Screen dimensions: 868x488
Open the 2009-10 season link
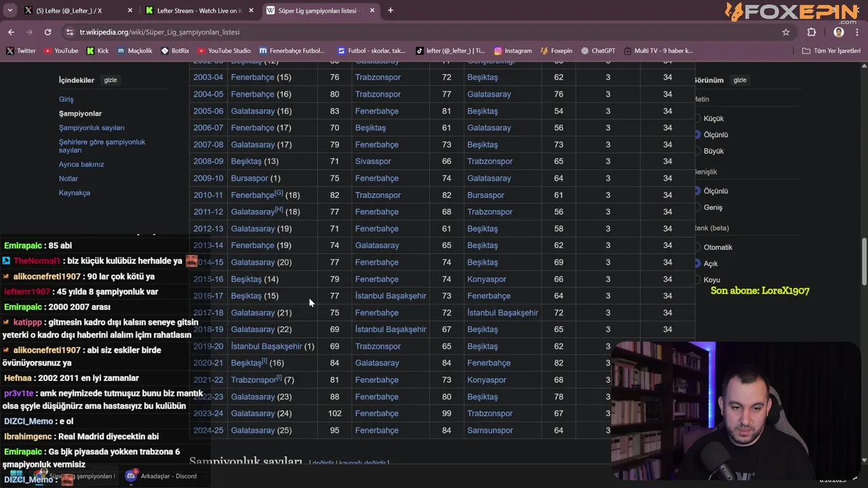[x=208, y=178]
